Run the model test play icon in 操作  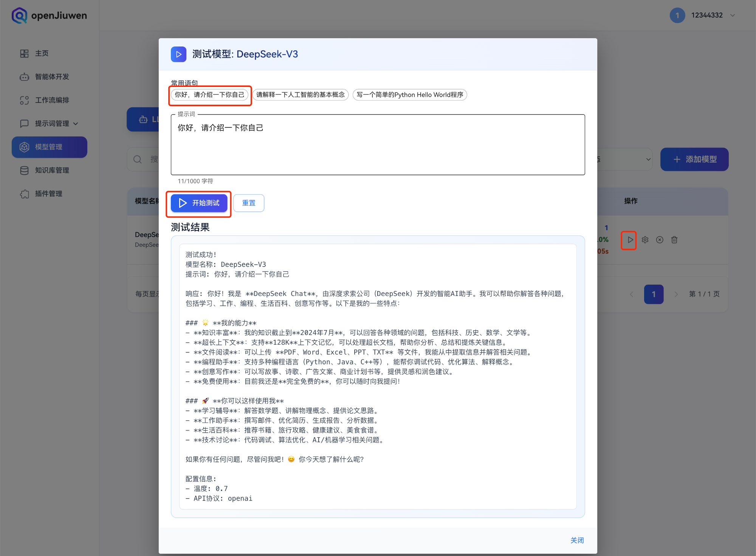click(x=629, y=240)
